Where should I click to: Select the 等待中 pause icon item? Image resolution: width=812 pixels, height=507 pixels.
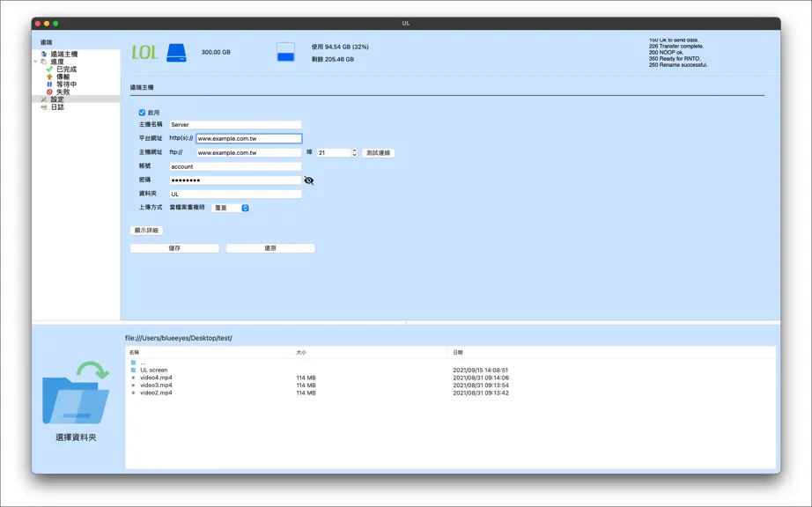click(61, 84)
